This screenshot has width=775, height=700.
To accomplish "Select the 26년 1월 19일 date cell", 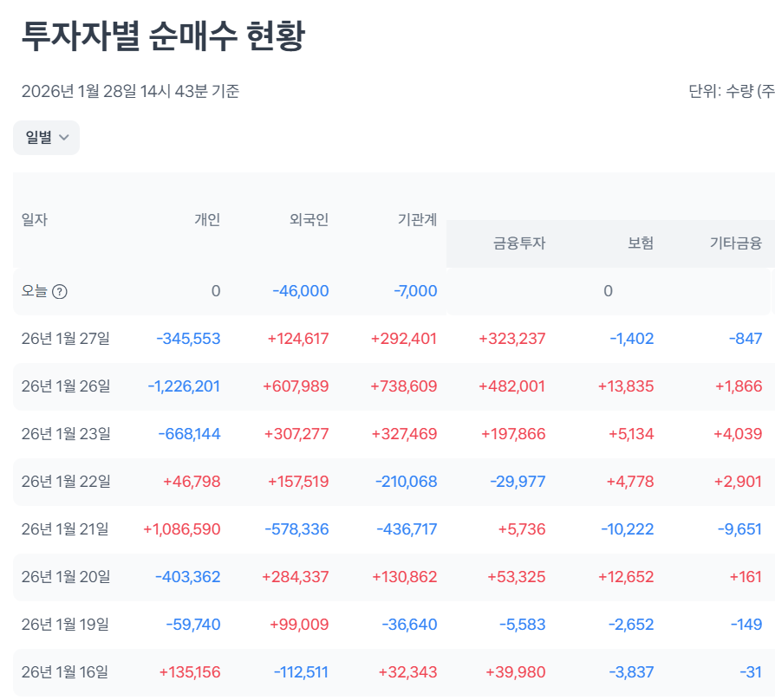I will tap(66, 625).
